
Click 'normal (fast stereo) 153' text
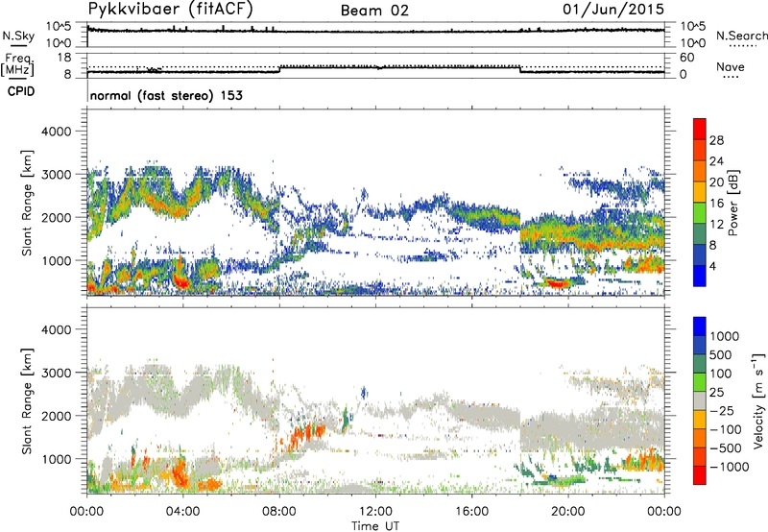tap(166, 95)
